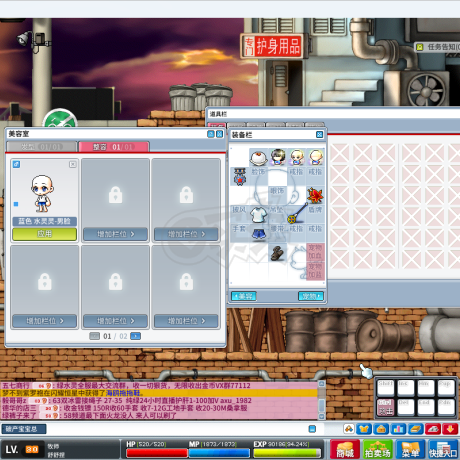
Task: Open the 菜单 menu button
Action: point(410,449)
